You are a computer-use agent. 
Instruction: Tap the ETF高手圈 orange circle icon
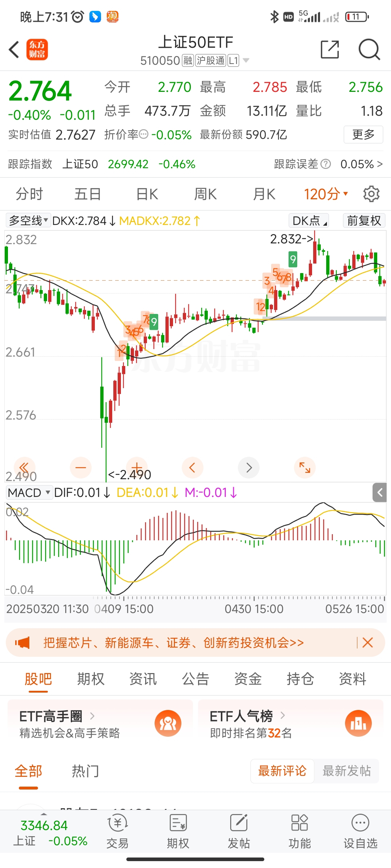click(168, 723)
